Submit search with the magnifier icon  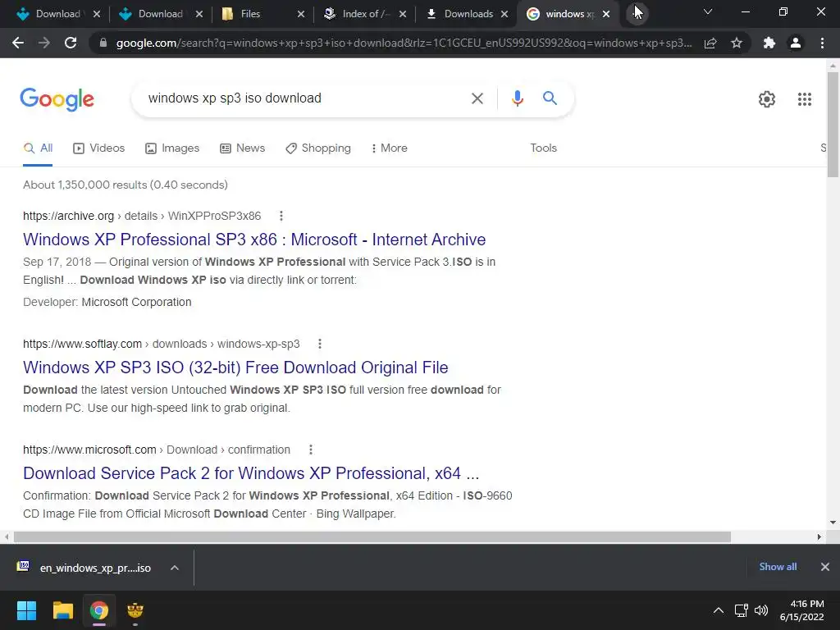tap(550, 98)
